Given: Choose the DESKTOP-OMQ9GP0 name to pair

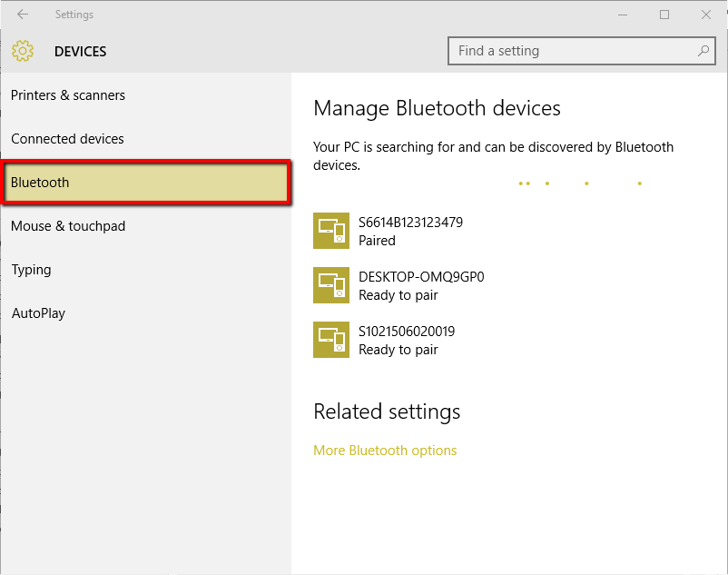Looking at the screenshot, I should [x=421, y=276].
